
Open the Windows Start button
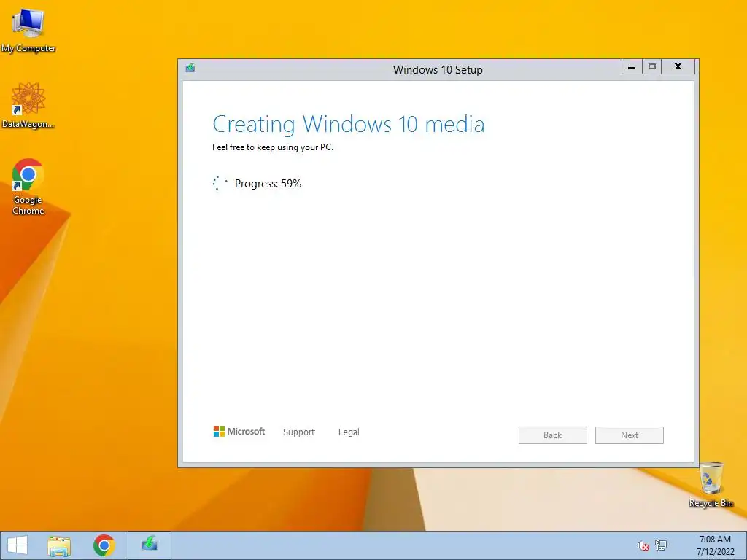18,545
